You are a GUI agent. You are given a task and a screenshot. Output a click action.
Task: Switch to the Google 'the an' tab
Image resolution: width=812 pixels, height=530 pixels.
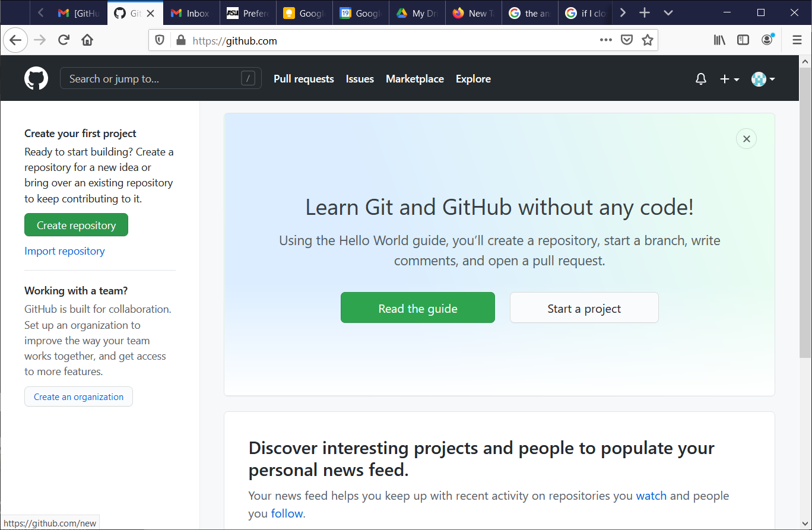click(x=530, y=13)
